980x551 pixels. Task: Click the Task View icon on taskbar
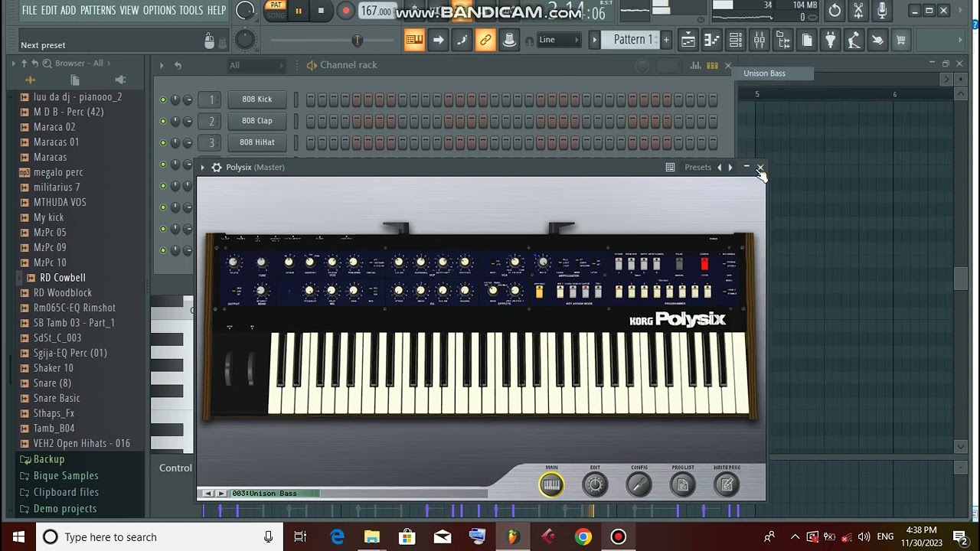pos(300,537)
